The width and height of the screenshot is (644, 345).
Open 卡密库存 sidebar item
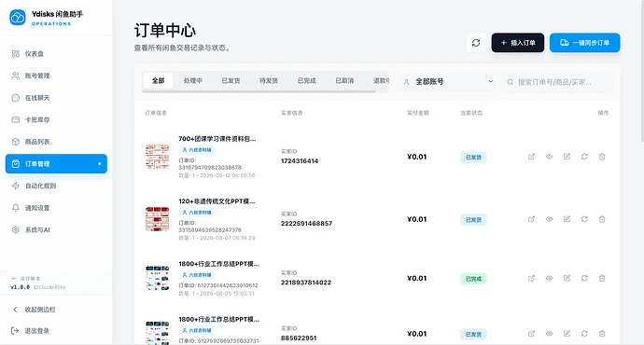tap(56, 119)
